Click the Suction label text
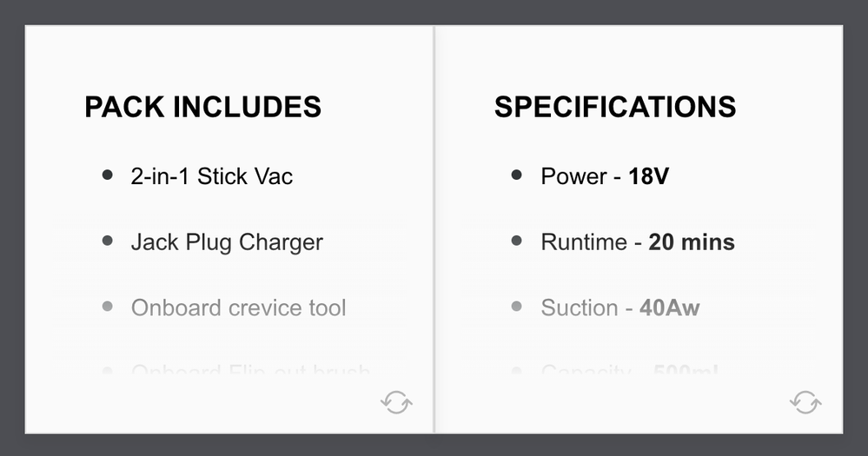868x456 pixels. click(x=580, y=307)
